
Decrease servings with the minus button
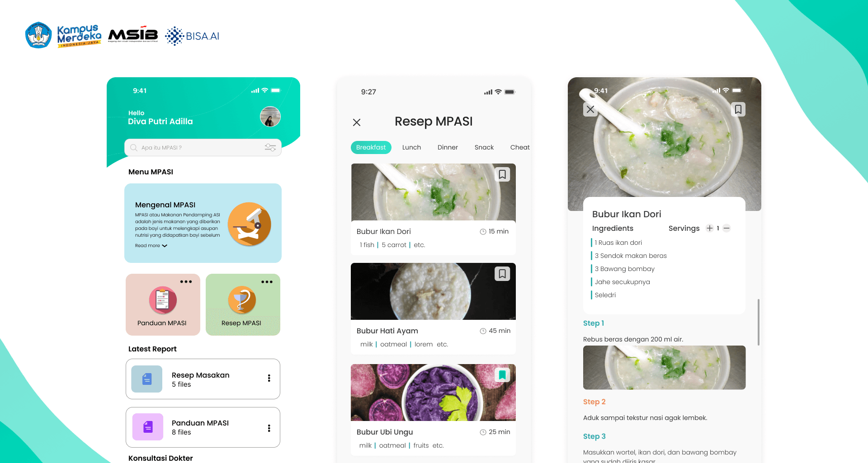(x=726, y=228)
